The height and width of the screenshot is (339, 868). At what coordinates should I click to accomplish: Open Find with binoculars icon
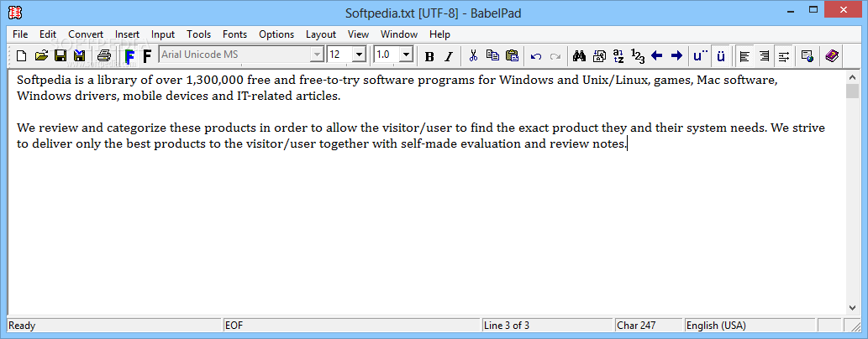(x=580, y=56)
